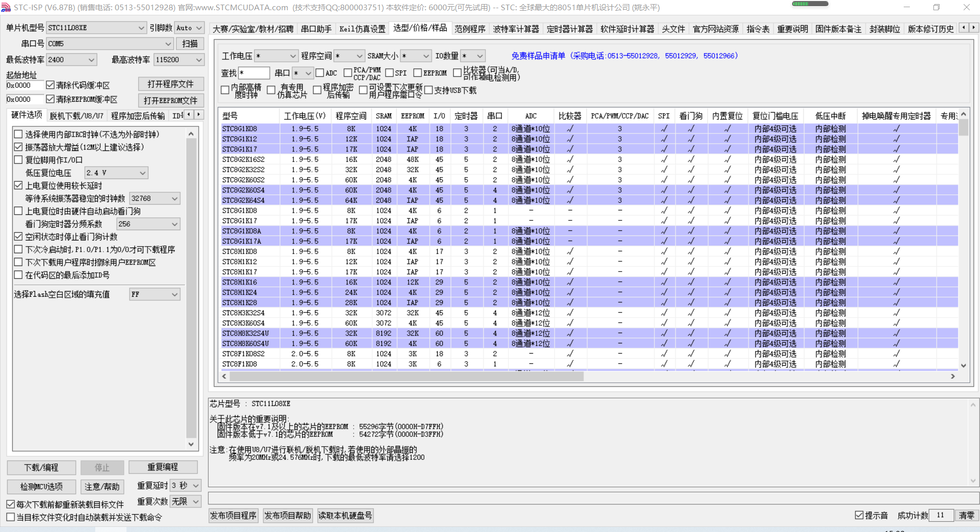980x532 pixels.
Task: Toggle 空闲状态时停止看门狗计数 checkbox
Action: (x=18, y=236)
